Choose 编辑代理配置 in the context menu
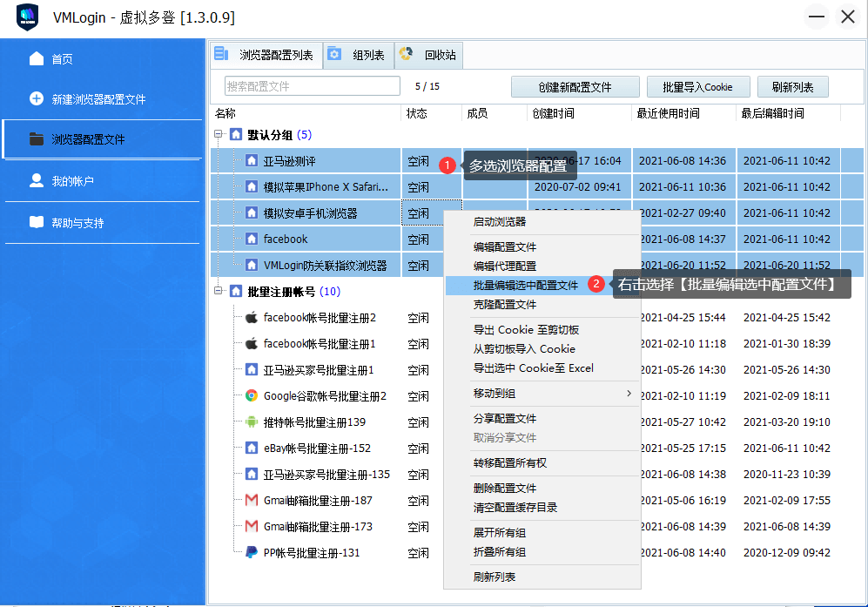Viewport: 868px width, 607px height. pyautogui.click(x=542, y=266)
